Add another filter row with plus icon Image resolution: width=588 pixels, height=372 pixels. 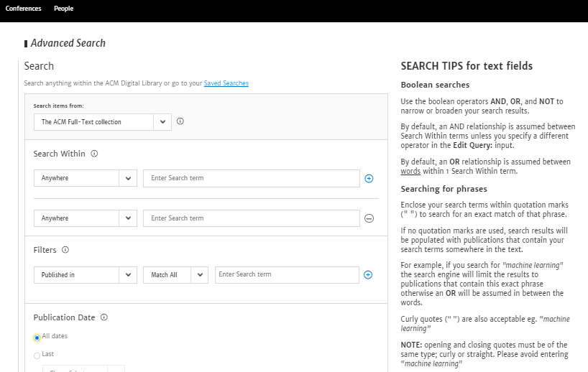click(368, 274)
